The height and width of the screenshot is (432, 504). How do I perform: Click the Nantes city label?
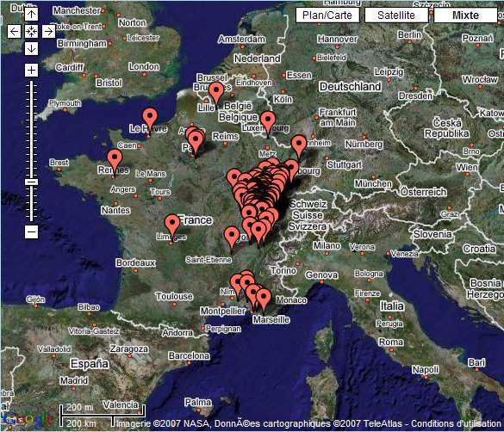point(115,210)
